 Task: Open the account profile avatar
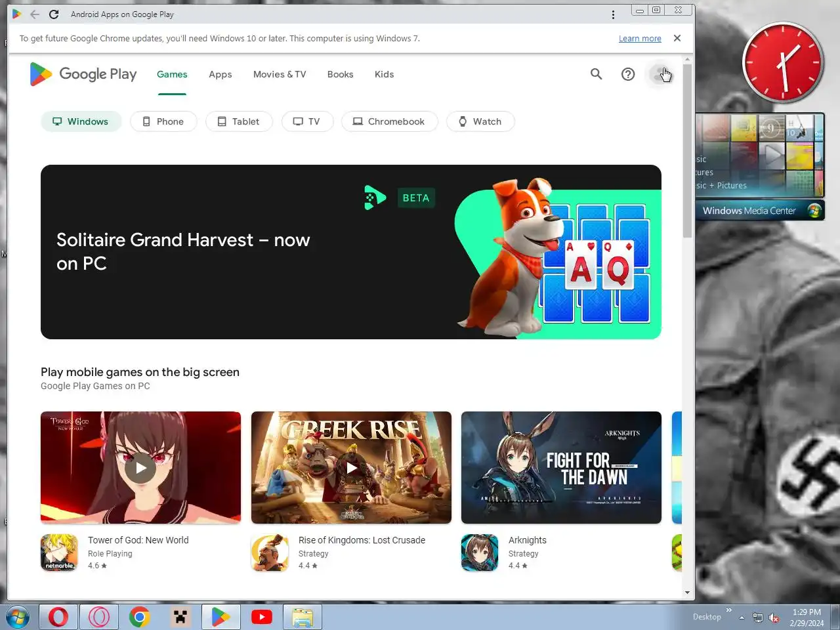(x=660, y=74)
